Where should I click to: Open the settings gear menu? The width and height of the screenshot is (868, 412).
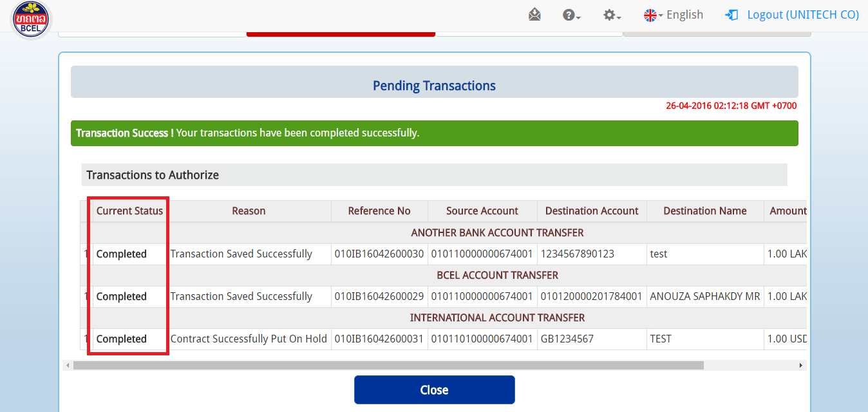(x=610, y=15)
